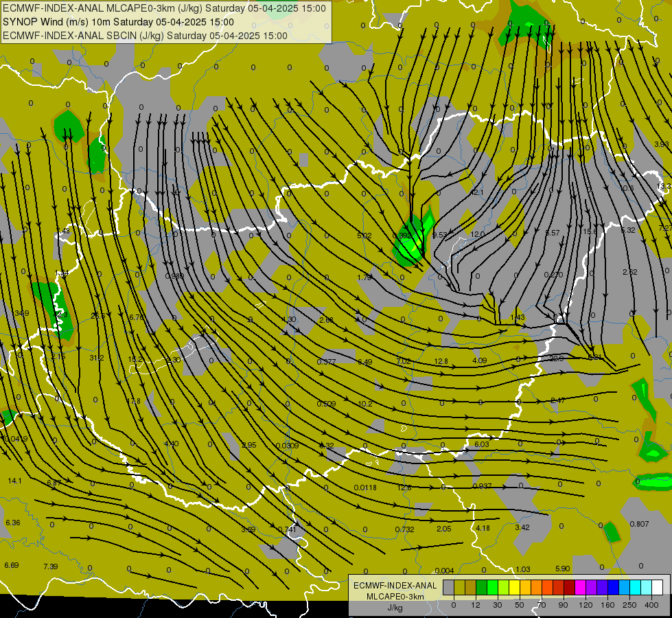Select the dark red legend swatch

(x=570, y=588)
